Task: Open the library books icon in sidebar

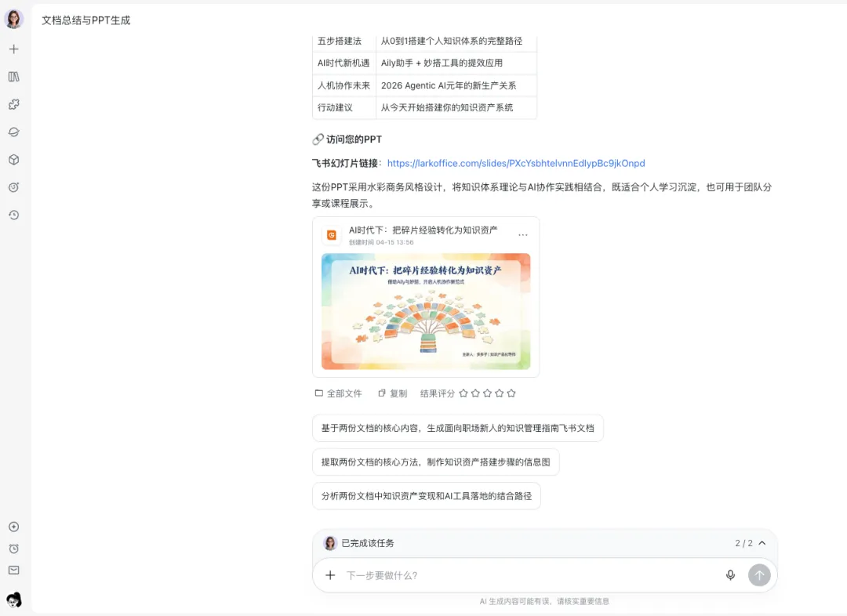Action: pyautogui.click(x=14, y=77)
